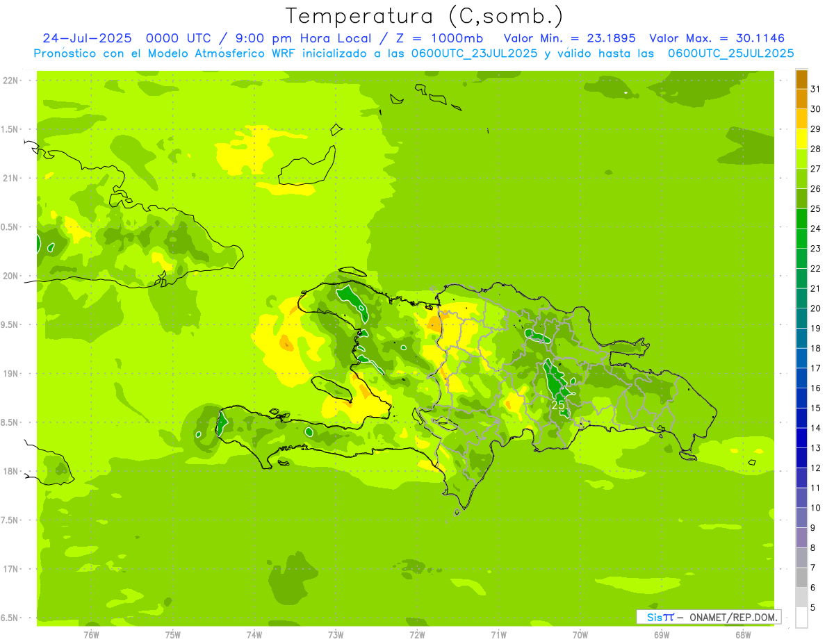Click the "Valor Min. = 23.1895" value
Screen dimensions: 834x644
(569, 38)
